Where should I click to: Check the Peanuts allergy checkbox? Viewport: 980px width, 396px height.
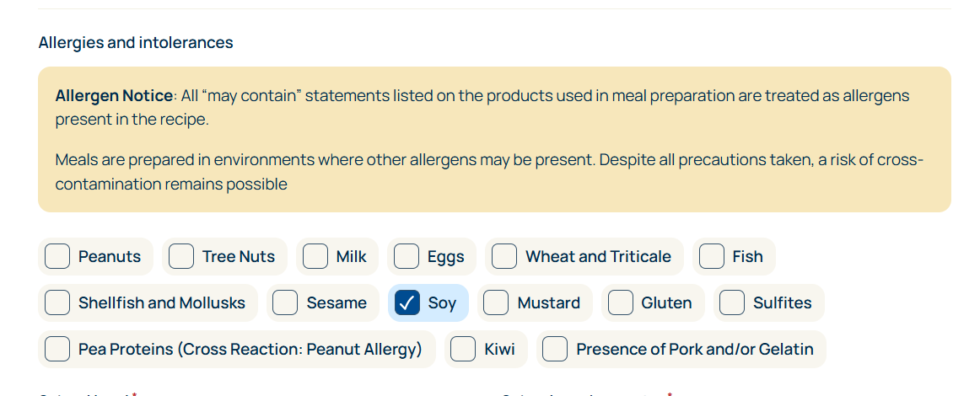[x=57, y=256]
